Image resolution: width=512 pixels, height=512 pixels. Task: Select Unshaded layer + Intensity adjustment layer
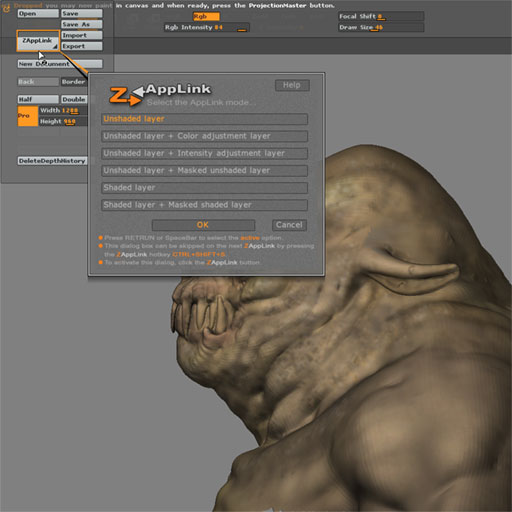coord(204,153)
